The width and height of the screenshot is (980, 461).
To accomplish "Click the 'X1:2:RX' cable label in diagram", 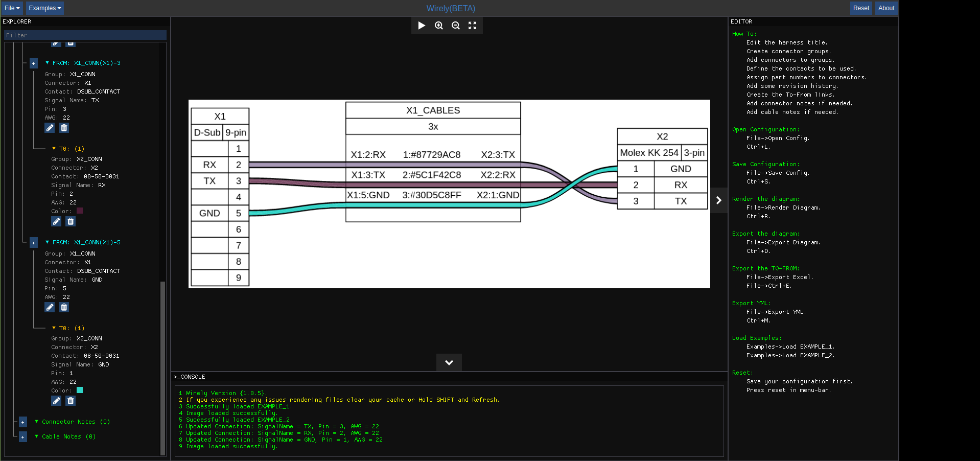I will pos(368,155).
